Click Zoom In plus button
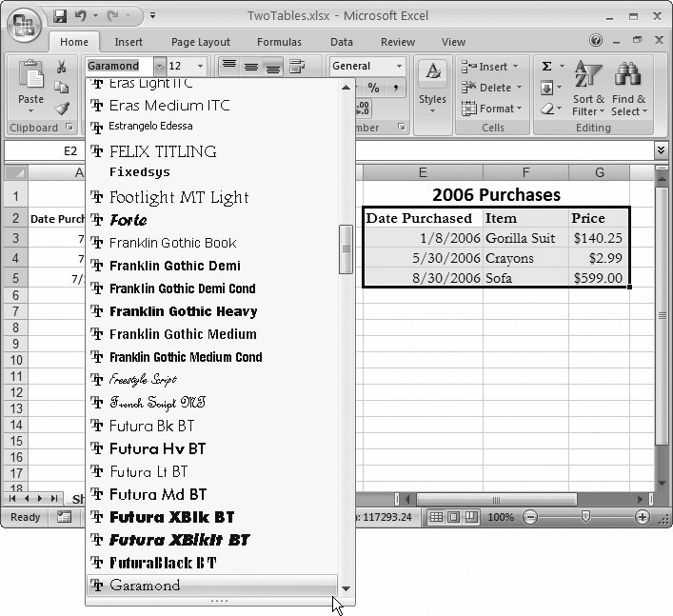The width and height of the screenshot is (673, 616). click(x=643, y=517)
